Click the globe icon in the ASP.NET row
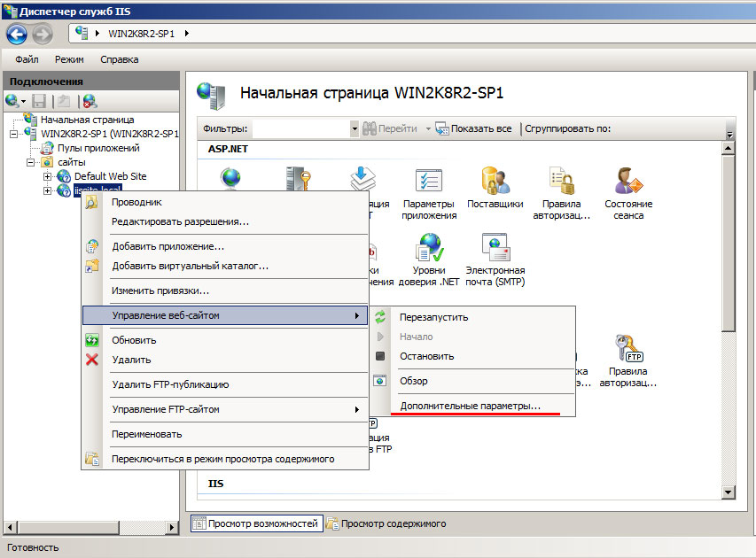This screenshot has width=756, height=558. (x=231, y=178)
